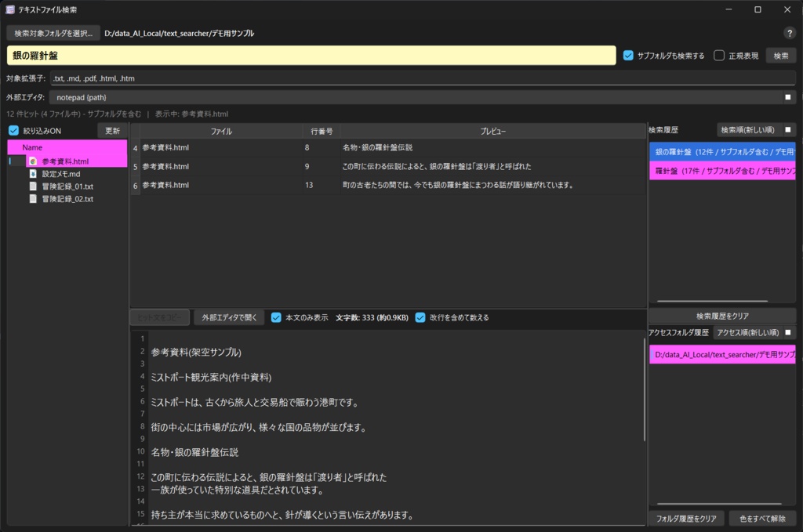The width and height of the screenshot is (803, 532).
Task: Click preview line beginning 持ち主が本当に求めているもの
Action: (x=282, y=515)
